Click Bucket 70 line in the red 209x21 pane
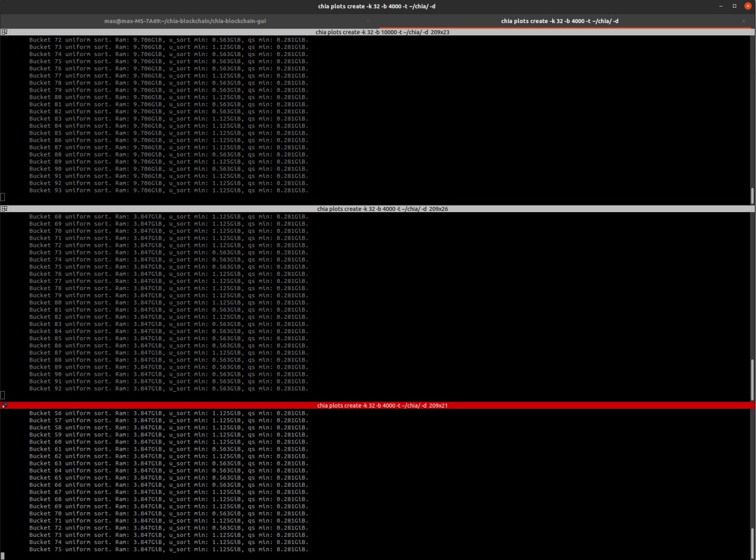This screenshot has height=560, width=756. 169,513
